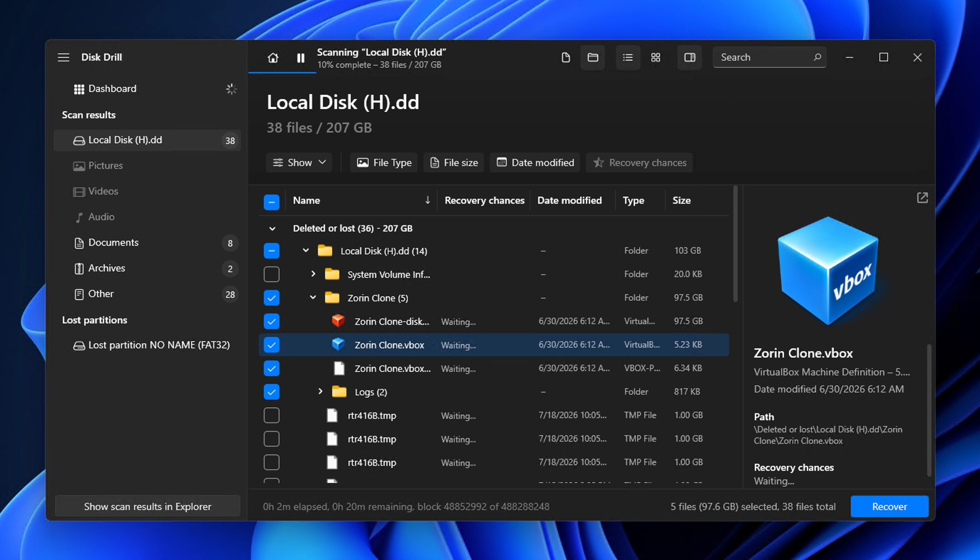Open preview in external window

[x=922, y=198]
